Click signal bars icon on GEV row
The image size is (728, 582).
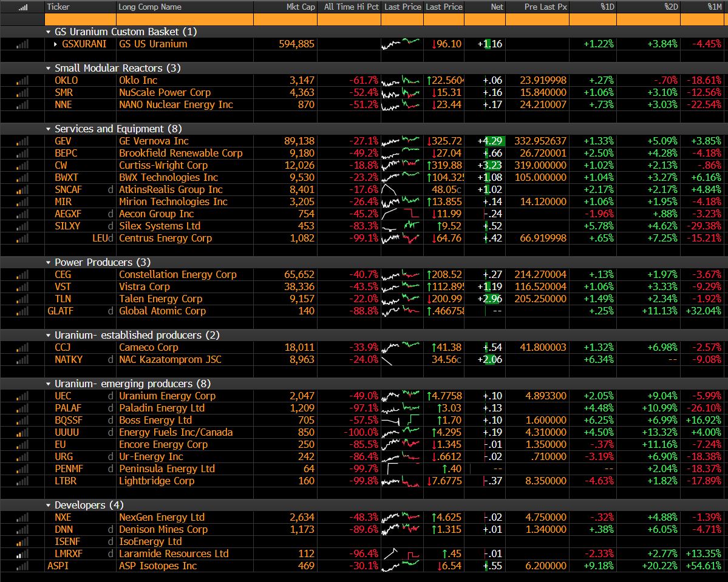[x=22, y=141]
